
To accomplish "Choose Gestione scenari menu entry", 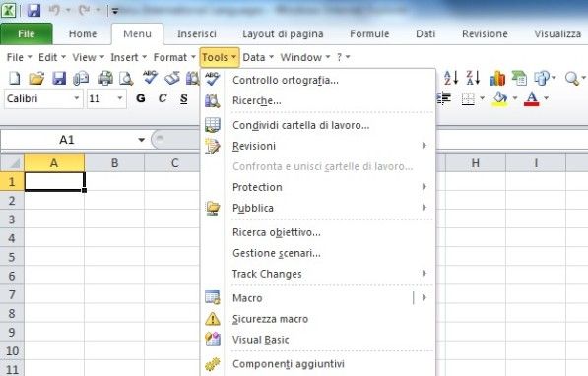I will pyautogui.click(x=318, y=253).
